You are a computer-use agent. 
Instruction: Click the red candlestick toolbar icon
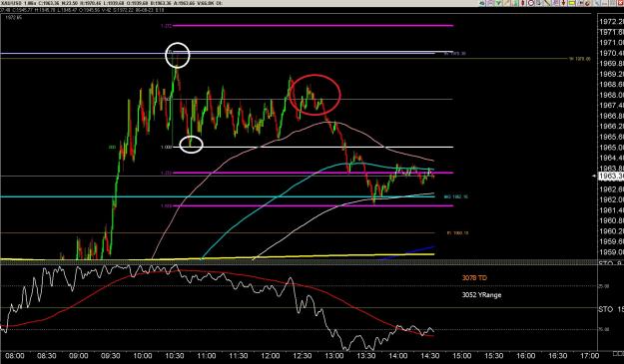click(x=522, y=3)
